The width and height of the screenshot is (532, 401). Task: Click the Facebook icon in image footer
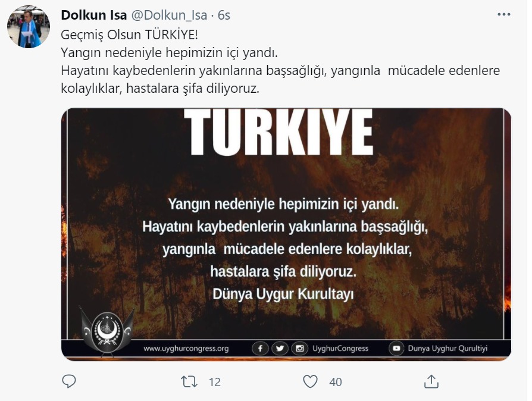pyautogui.click(x=260, y=349)
